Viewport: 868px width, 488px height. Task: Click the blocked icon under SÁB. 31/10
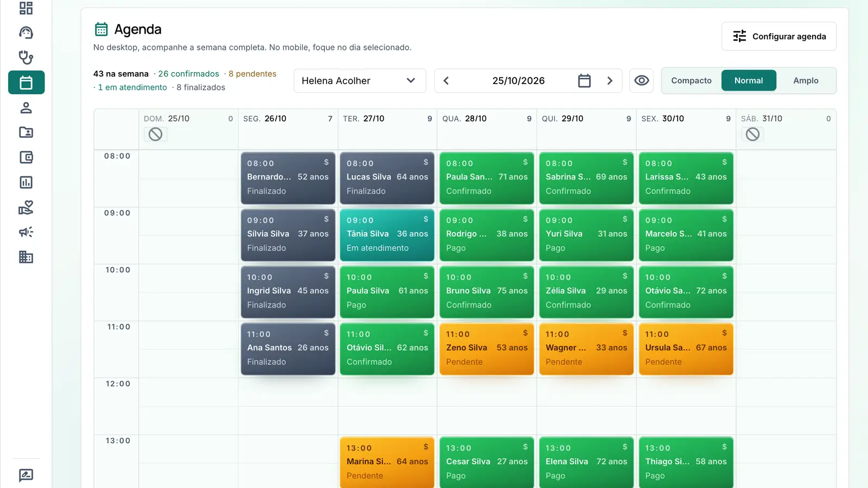click(752, 134)
